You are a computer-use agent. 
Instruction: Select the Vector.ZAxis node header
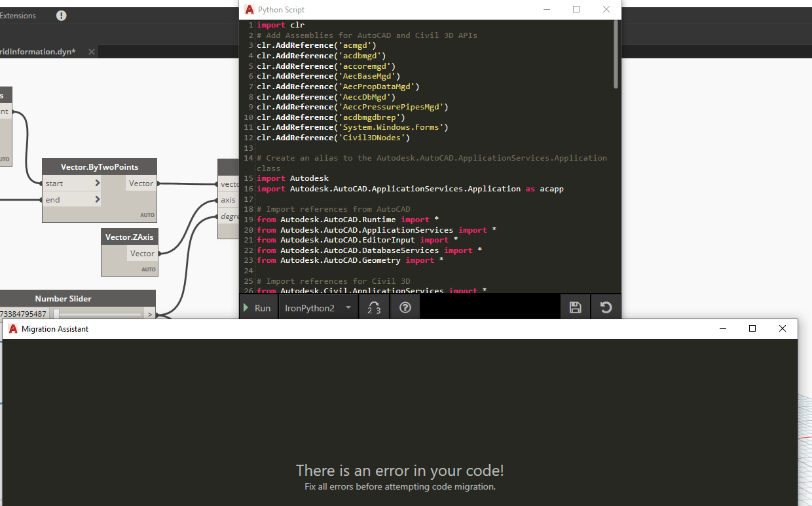[x=130, y=237]
